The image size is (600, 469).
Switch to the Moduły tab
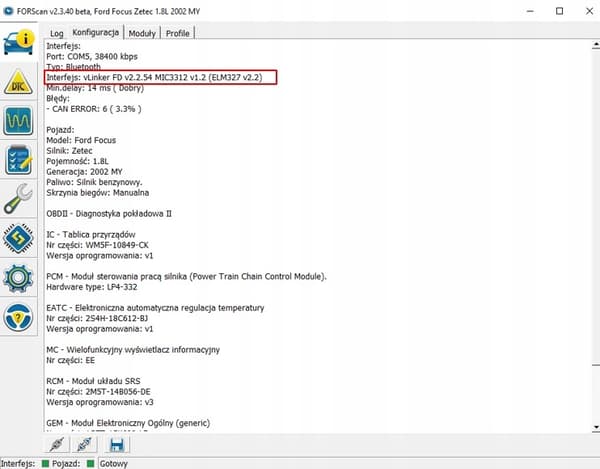point(142,33)
